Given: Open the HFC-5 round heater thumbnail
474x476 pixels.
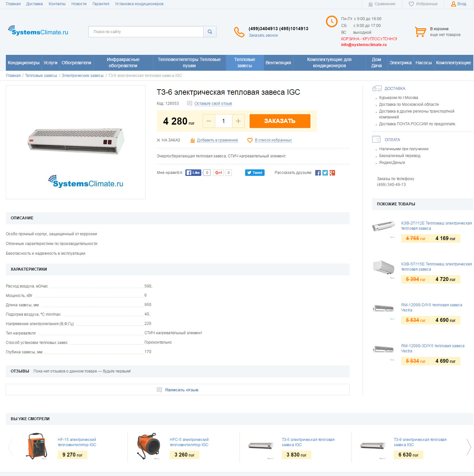Looking at the screenshot, I should click(x=149, y=446).
